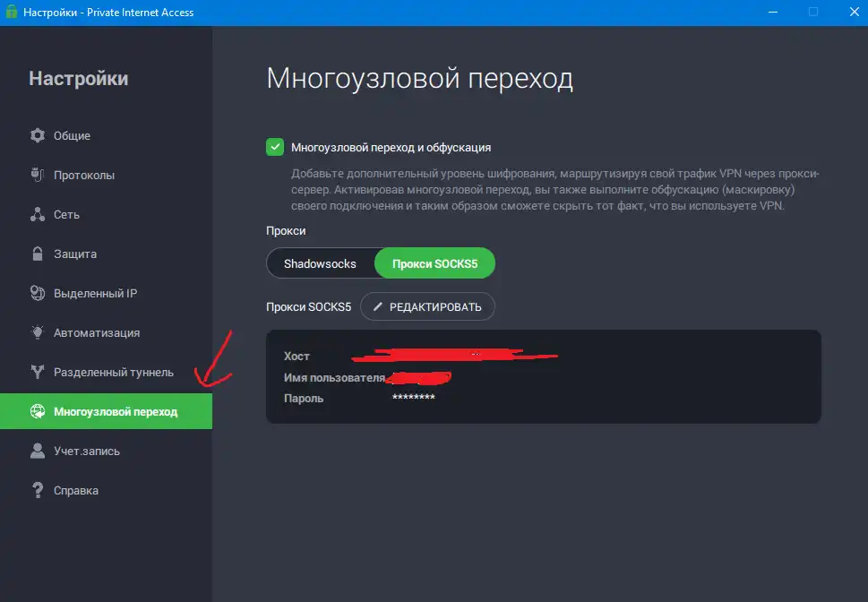Click the description paragraph about обфускацию
This screenshot has width=868, height=602.
[555, 189]
